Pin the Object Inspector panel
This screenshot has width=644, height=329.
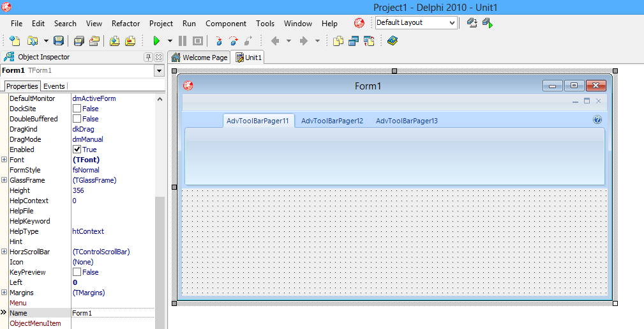(x=149, y=57)
